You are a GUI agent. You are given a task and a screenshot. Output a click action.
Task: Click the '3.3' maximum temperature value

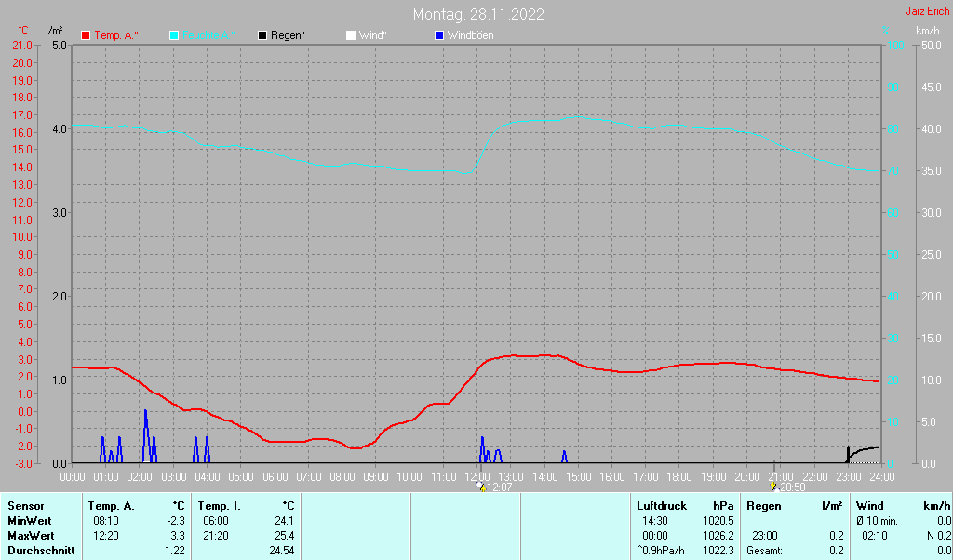178,537
